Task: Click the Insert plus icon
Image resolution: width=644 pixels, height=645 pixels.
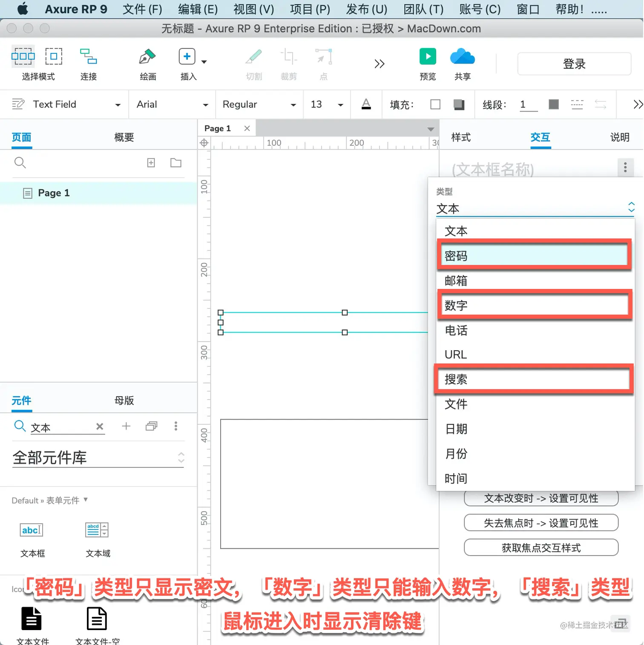Action: pyautogui.click(x=187, y=56)
